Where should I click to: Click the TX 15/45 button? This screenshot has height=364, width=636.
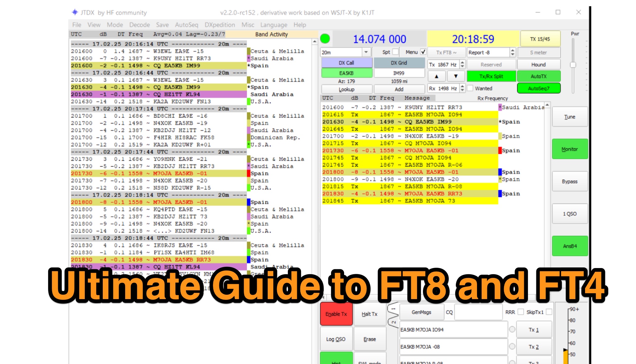point(540,39)
